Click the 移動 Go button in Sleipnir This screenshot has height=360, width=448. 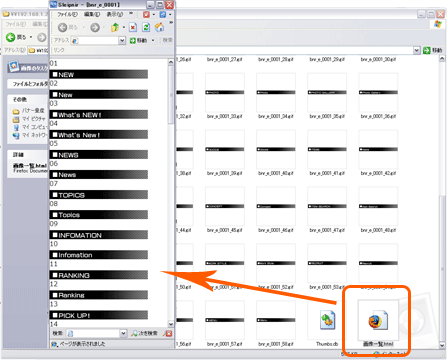click(138, 40)
